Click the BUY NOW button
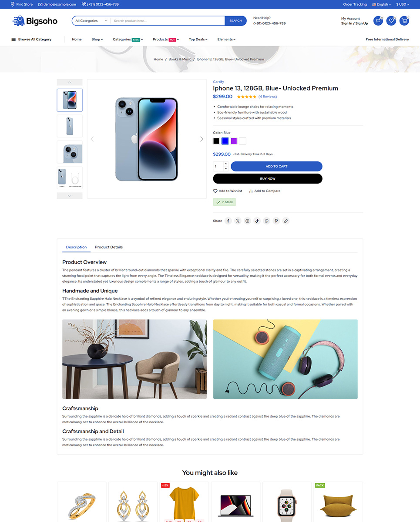Viewport: 420px width, 522px height. 268,178
